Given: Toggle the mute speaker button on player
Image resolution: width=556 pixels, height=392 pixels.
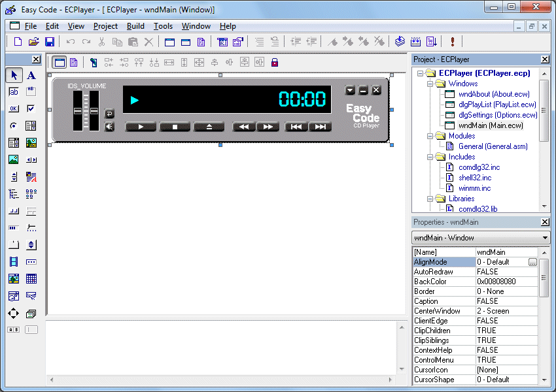Looking at the screenshot, I should point(109,126).
